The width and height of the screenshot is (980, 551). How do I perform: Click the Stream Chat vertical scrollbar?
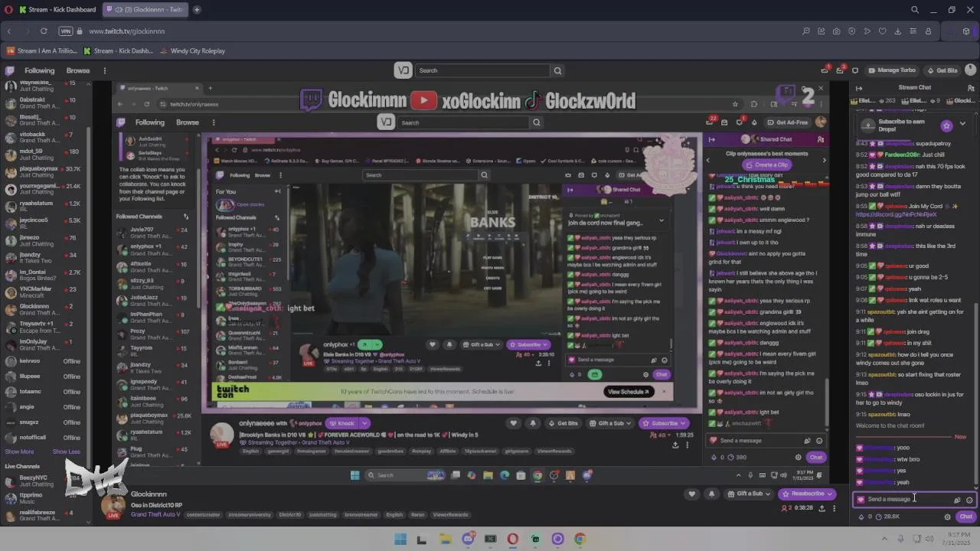click(x=975, y=393)
